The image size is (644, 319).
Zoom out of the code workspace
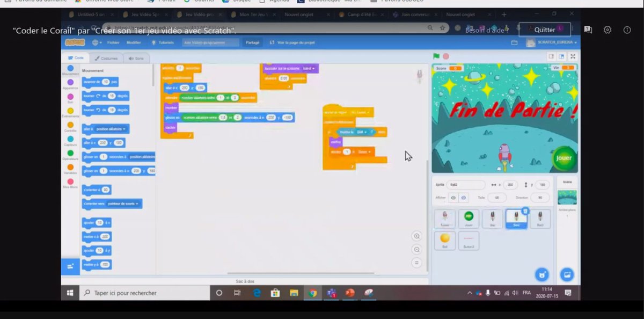pos(416,250)
